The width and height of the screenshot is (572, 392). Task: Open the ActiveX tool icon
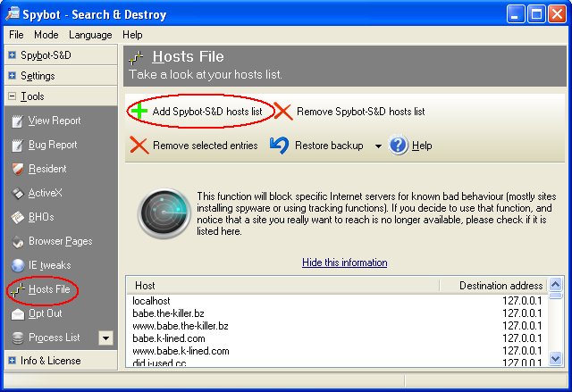tap(17, 194)
